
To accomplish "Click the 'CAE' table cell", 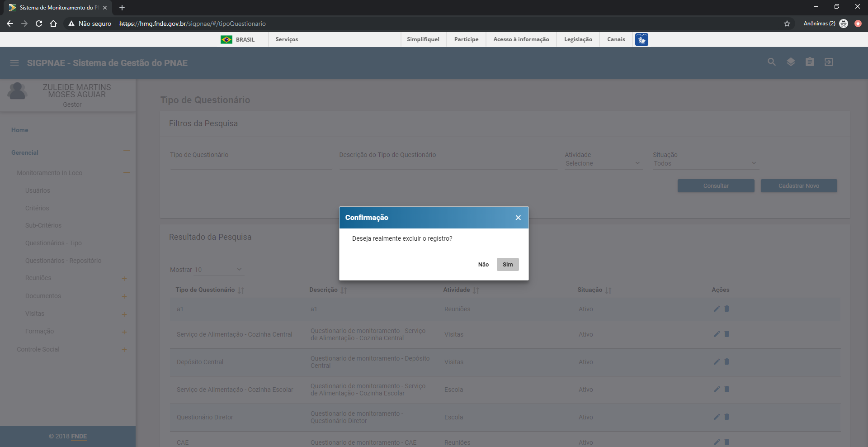I will pos(183,442).
